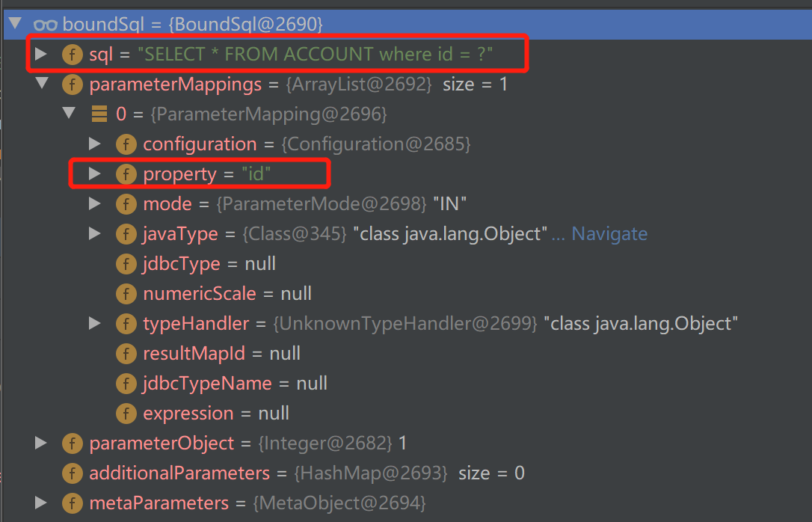The width and height of the screenshot is (812, 522).
Task: Select the property value "id"
Action: click(x=256, y=174)
